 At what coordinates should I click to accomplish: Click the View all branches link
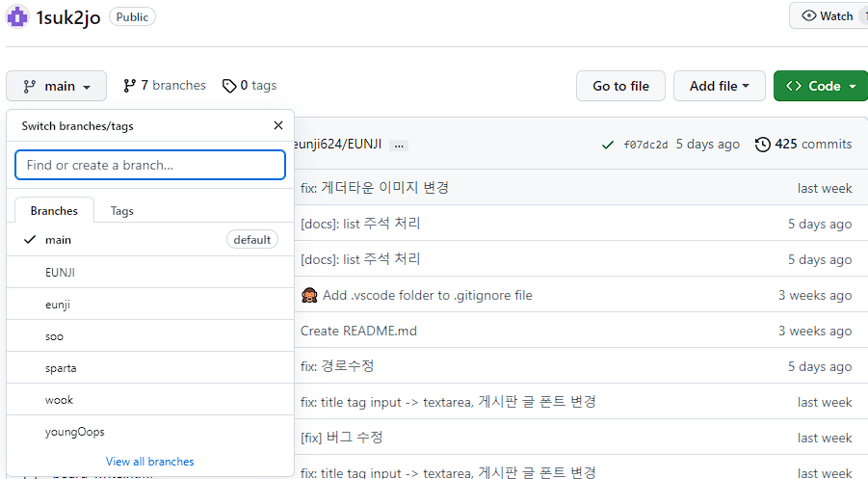[x=150, y=462]
